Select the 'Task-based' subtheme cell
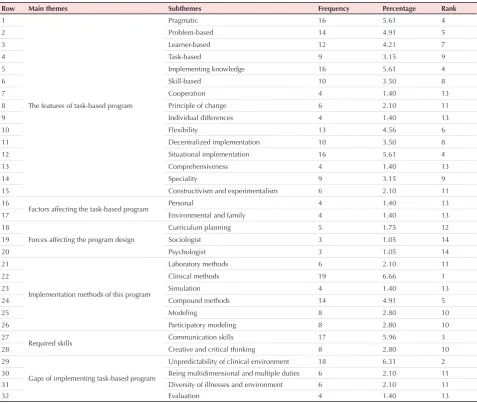Viewport: 477px width, 405px height. [x=185, y=57]
